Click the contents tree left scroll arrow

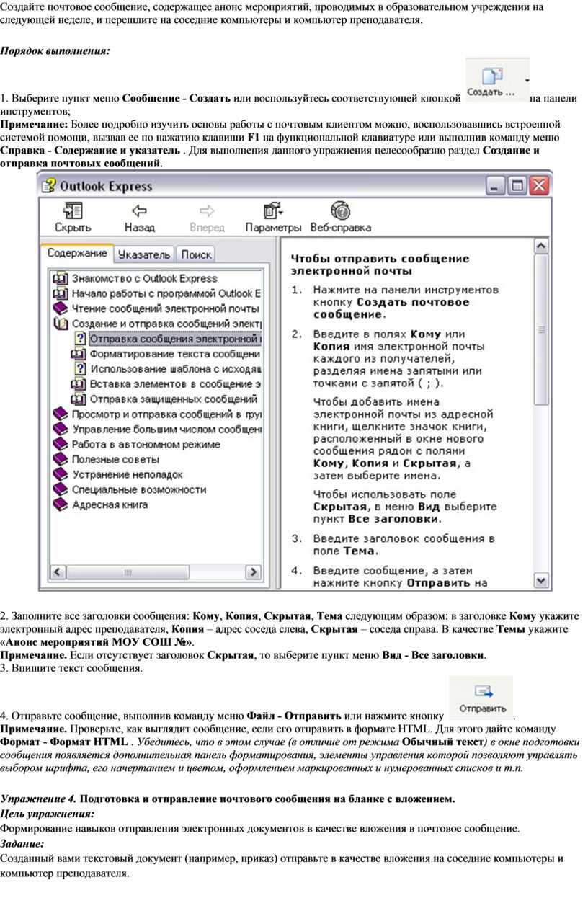pyautogui.click(x=58, y=572)
